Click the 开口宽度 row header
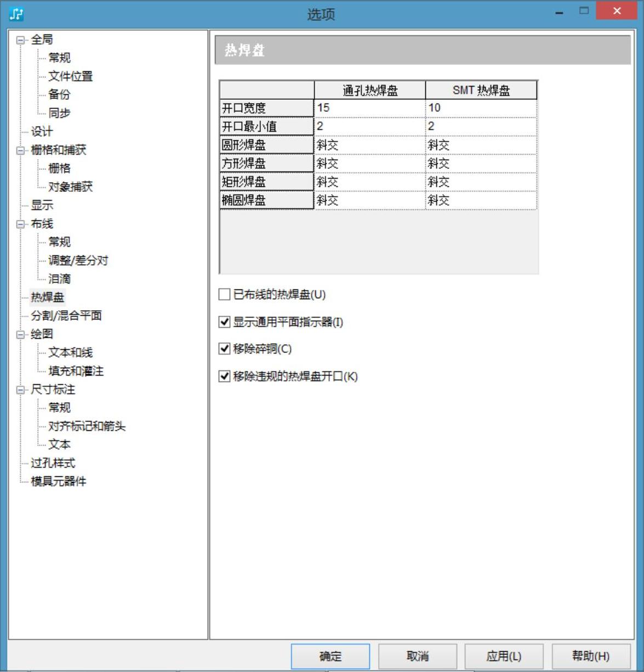Image resolution: width=644 pixels, height=672 pixels. click(267, 108)
